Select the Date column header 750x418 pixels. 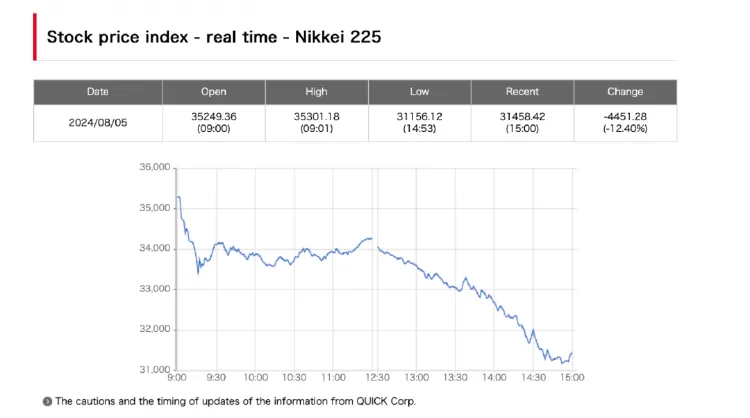(98, 92)
